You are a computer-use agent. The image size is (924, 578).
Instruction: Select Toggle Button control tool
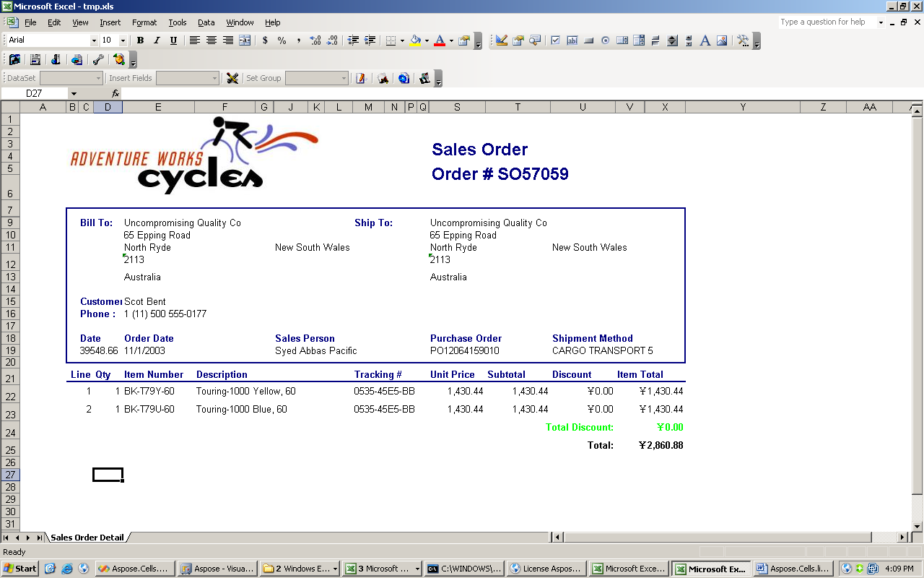point(655,40)
